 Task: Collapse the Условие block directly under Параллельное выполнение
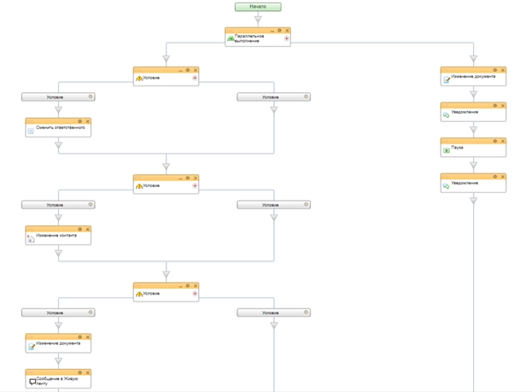pos(179,70)
